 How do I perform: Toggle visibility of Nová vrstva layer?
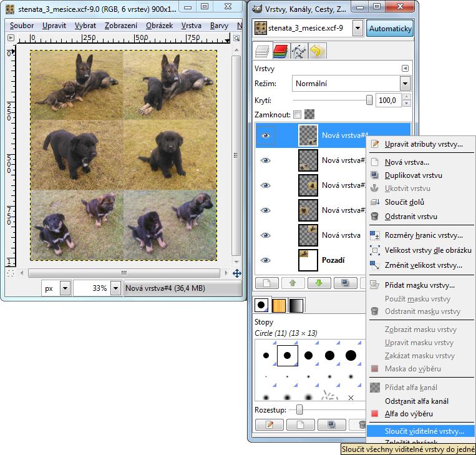[266, 235]
